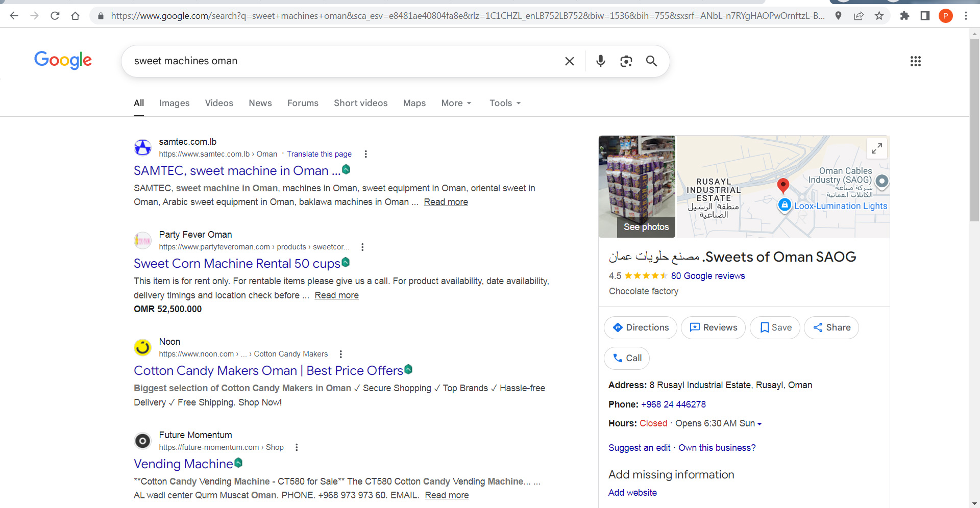Click Read more under Party Fever snippet
Viewport: 980px width, 508px height.
point(336,295)
